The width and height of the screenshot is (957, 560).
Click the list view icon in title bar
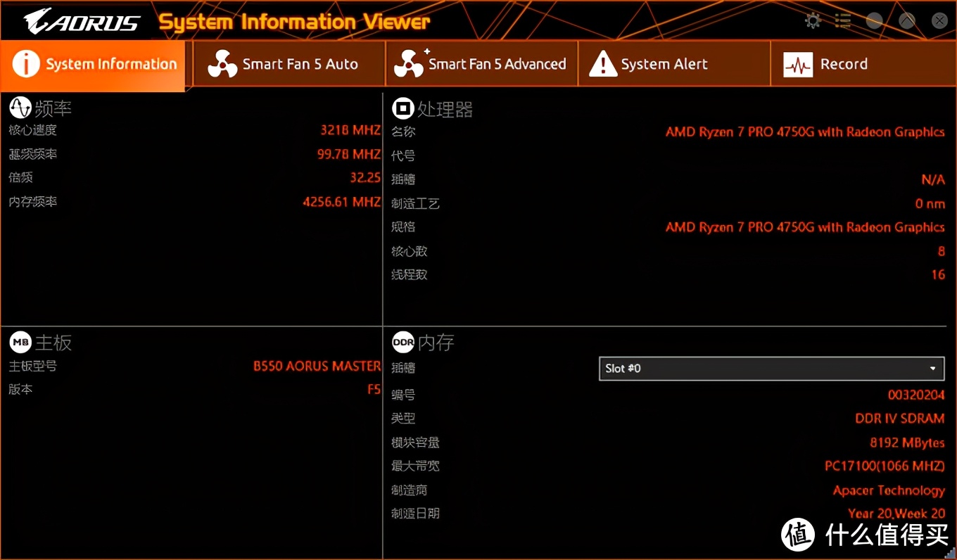(x=843, y=20)
